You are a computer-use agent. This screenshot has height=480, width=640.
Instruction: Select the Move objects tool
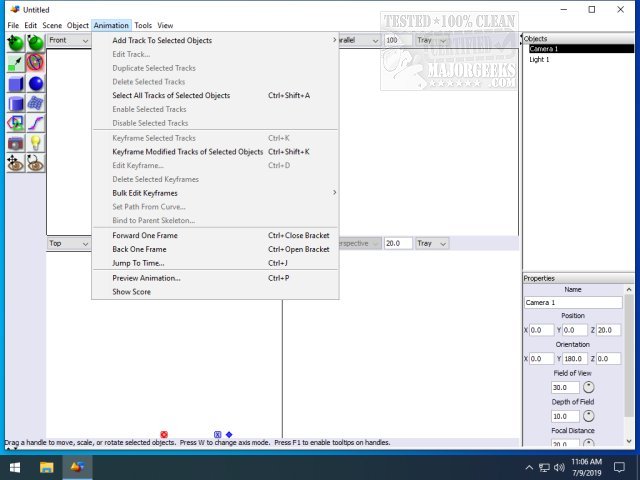pos(16,43)
